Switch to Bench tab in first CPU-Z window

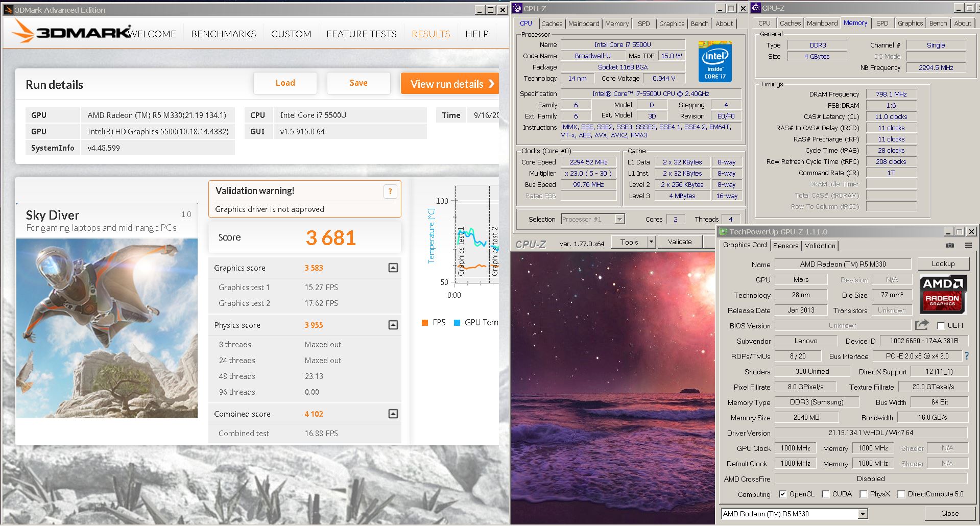pos(700,23)
